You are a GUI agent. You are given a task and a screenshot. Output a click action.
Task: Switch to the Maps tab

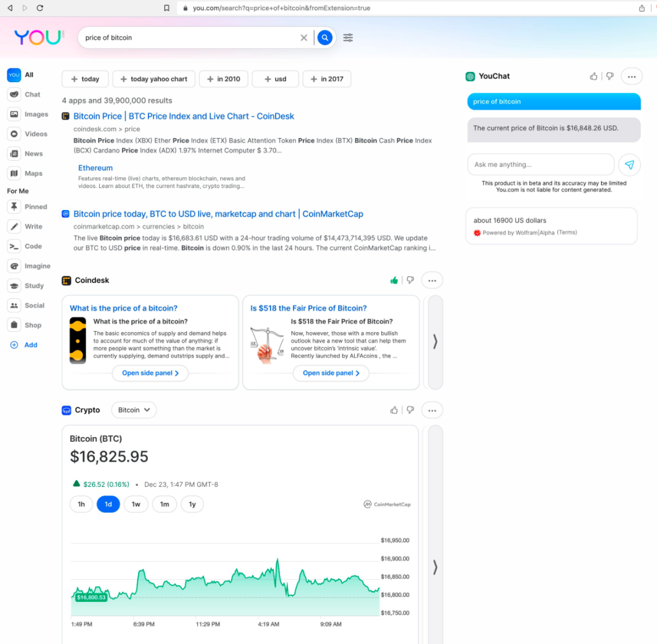[25, 173]
